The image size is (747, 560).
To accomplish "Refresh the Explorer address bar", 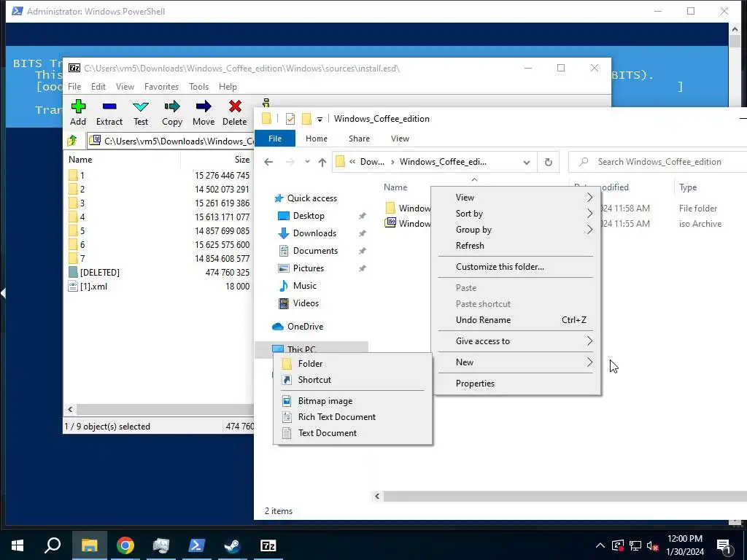I will [x=549, y=162].
